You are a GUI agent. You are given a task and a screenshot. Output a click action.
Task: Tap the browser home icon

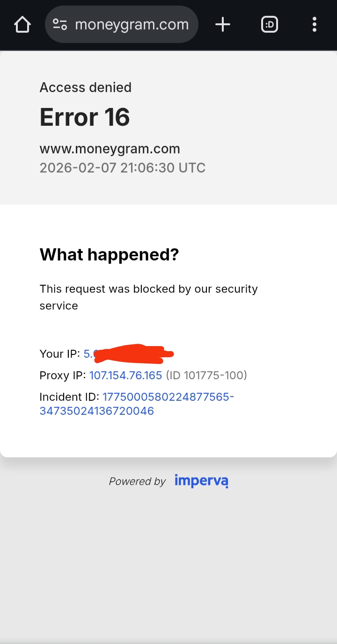tap(22, 24)
